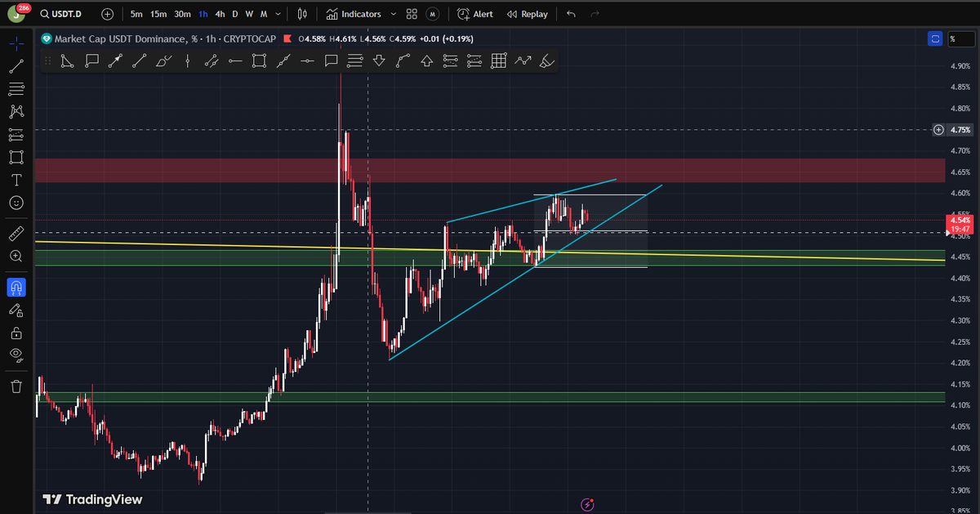Open the time interval dropdown chevron
Viewport: 980px width, 514px height.
(x=280, y=14)
